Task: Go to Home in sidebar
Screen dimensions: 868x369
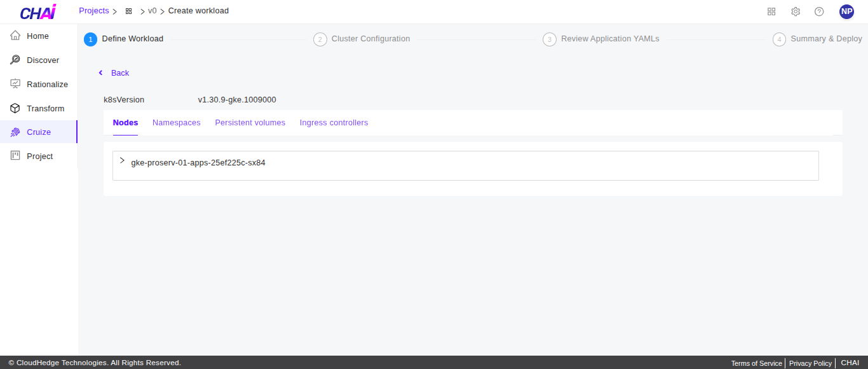Action: (x=38, y=36)
